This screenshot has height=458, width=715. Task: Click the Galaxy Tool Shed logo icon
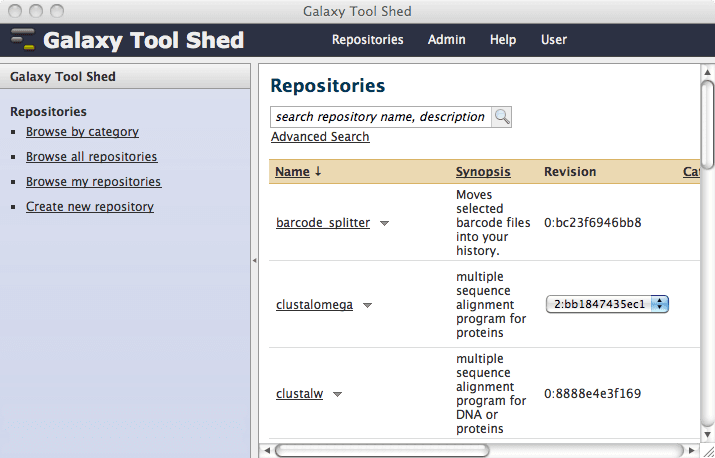point(23,41)
